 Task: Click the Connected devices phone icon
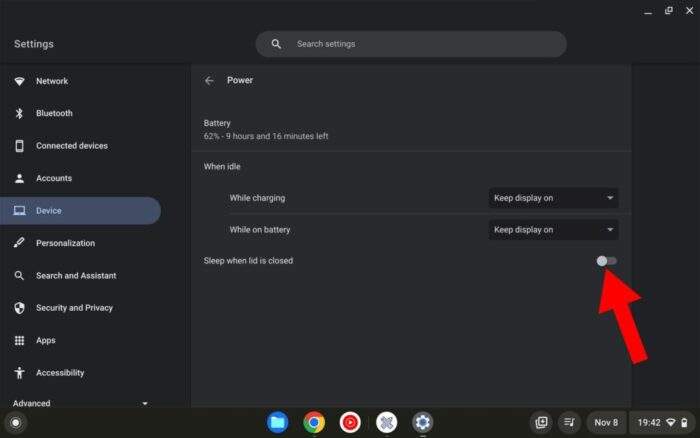19,146
